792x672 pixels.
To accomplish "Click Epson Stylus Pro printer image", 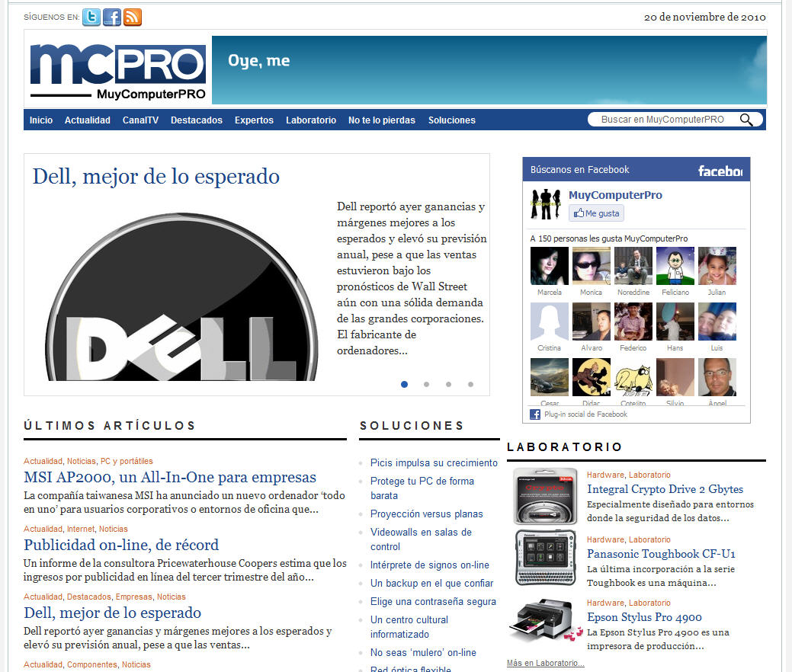I will coord(545,619).
